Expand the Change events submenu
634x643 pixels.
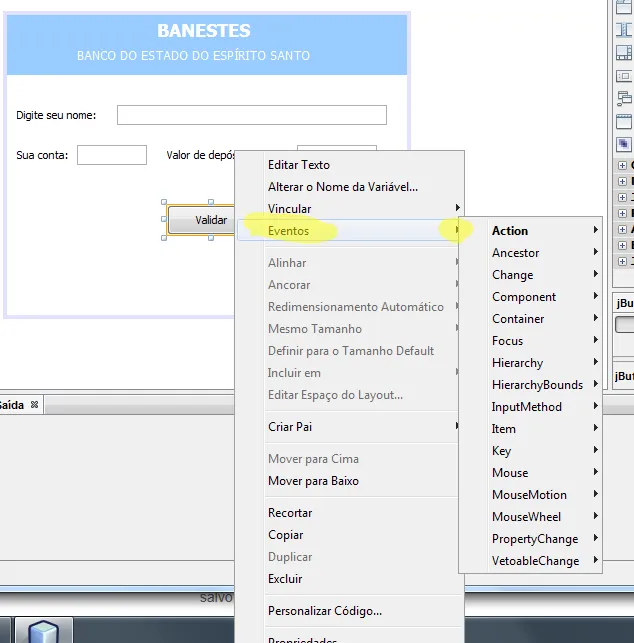coord(530,275)
